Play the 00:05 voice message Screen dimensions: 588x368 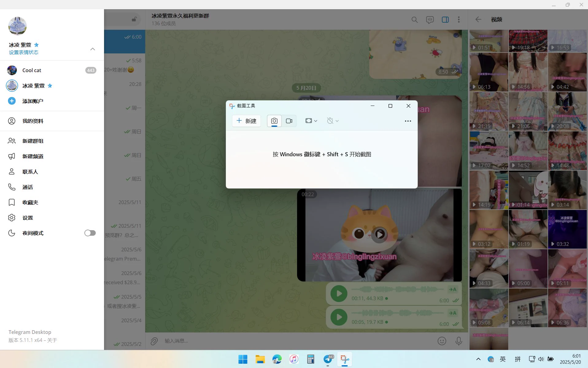(x=339, y=317)
